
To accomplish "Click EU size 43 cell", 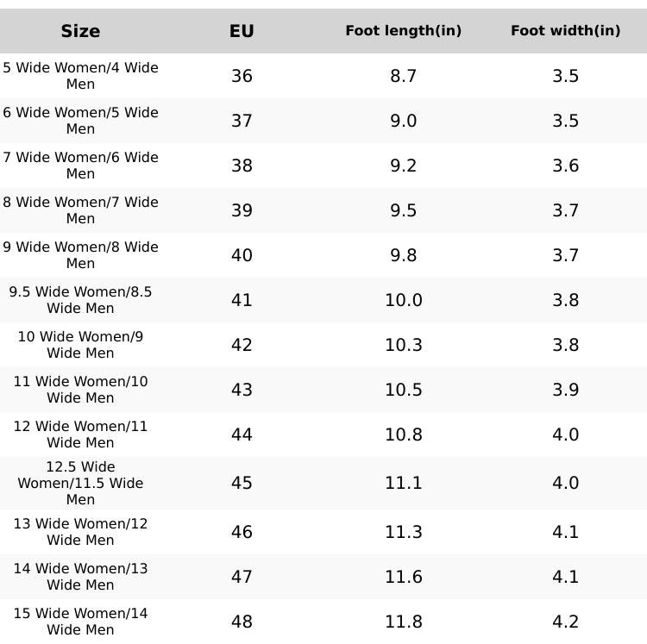I will 242,390.
